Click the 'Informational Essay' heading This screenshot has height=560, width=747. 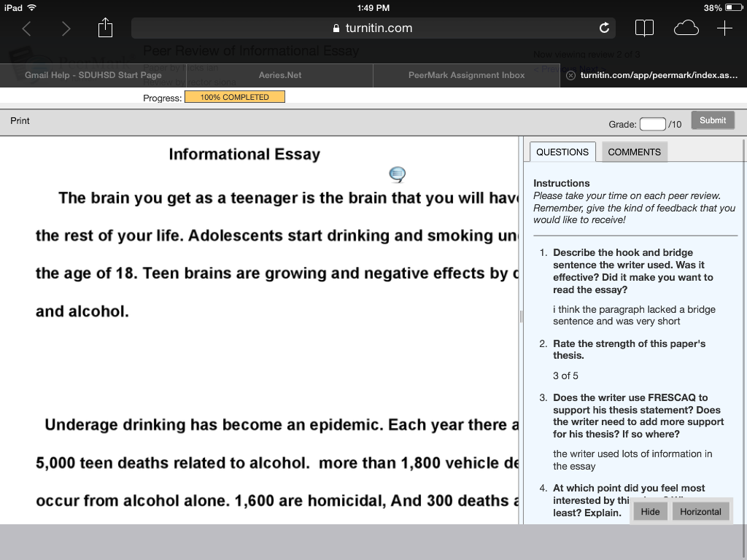pos(244,155)
